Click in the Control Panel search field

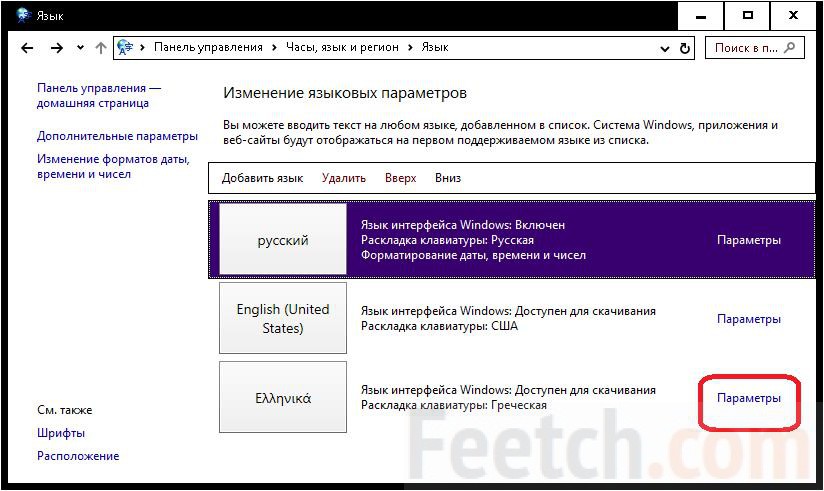click(745, 48)
